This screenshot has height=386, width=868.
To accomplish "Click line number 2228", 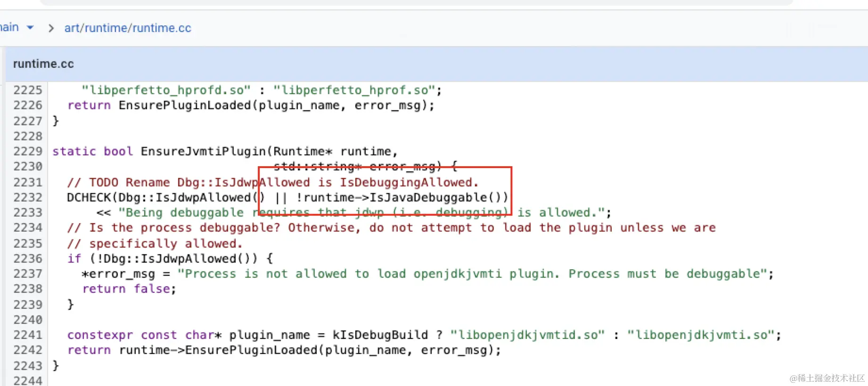I will coord(28,136).
